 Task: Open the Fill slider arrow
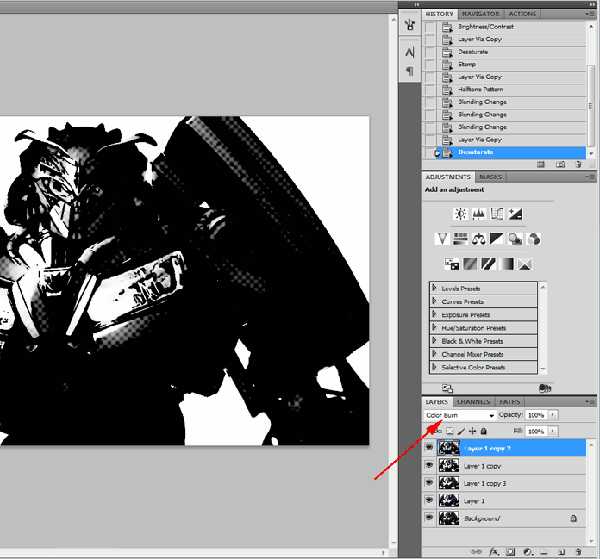[553, 431]
